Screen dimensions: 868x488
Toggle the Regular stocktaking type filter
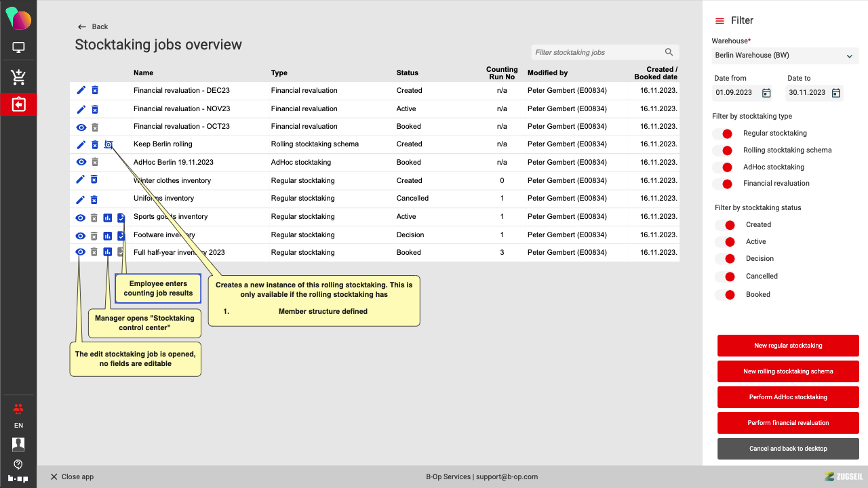point(724,134)
